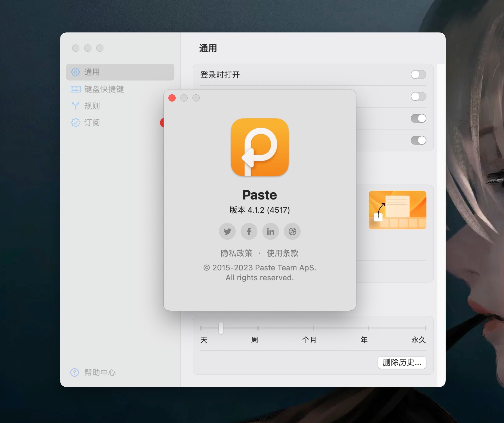The width and height of the screenshot is (504, 423).
Task: Select 通用 in settings sidebar
Action: [120, 72]
